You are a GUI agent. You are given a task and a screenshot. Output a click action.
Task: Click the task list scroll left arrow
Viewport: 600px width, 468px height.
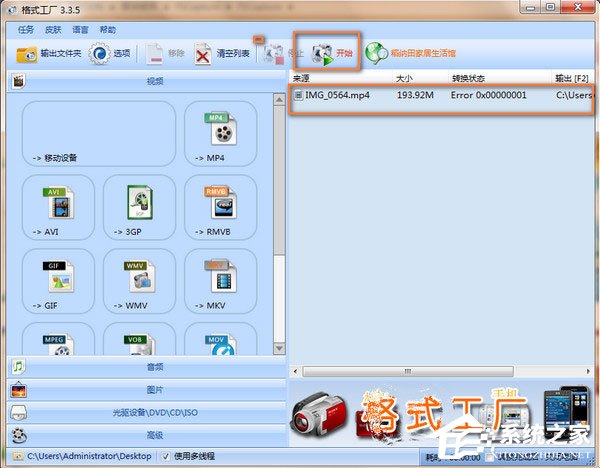[295, 371]
